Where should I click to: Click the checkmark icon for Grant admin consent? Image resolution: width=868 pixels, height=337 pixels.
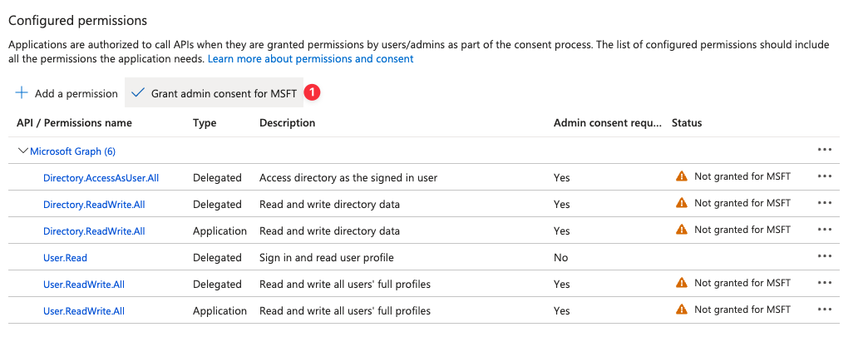click(138, 92)
